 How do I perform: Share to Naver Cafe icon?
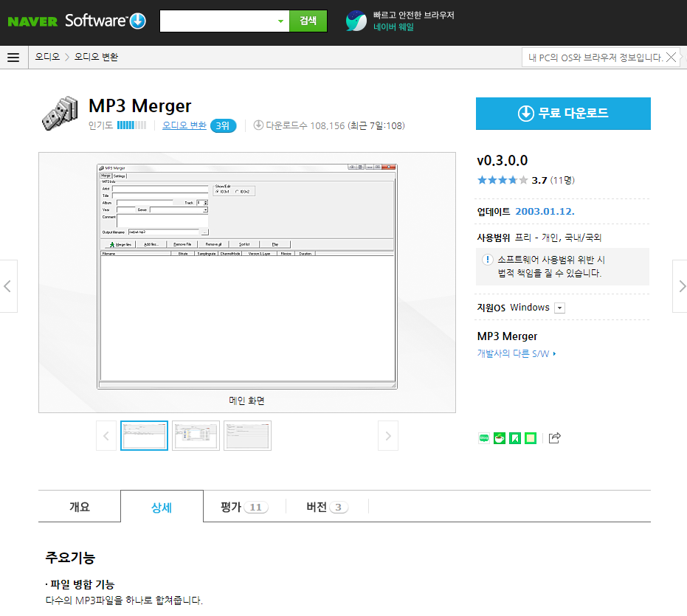(500, 438)
